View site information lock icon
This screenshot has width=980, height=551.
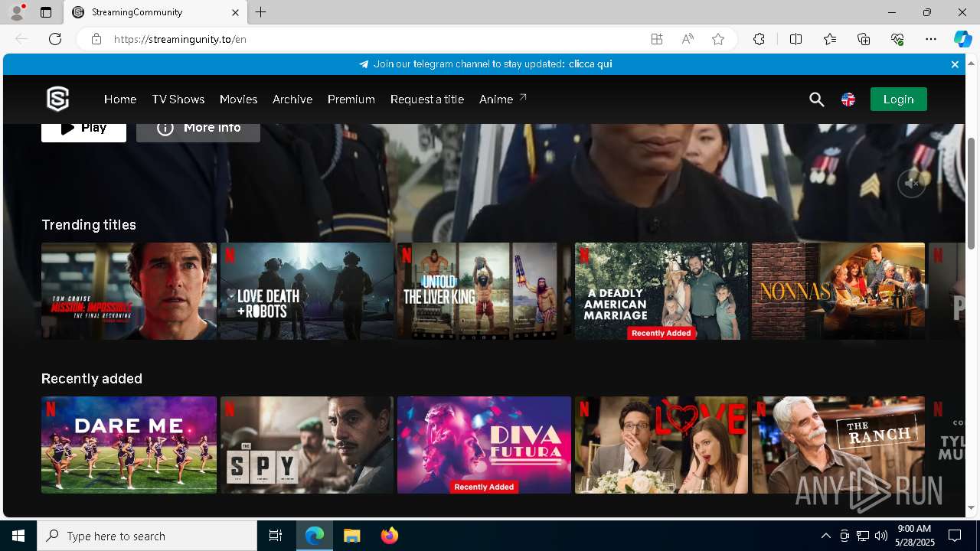[96, 39]
